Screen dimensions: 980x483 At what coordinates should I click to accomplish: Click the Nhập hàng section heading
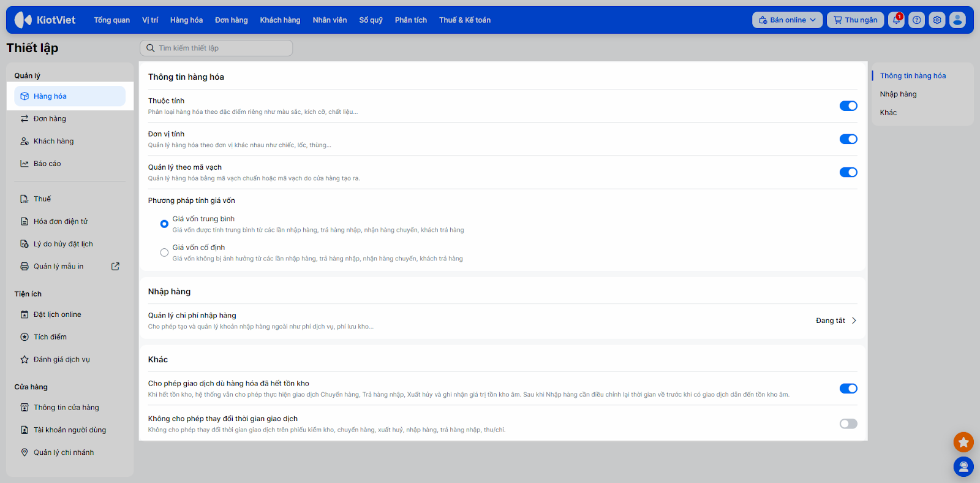click(169, 292)
